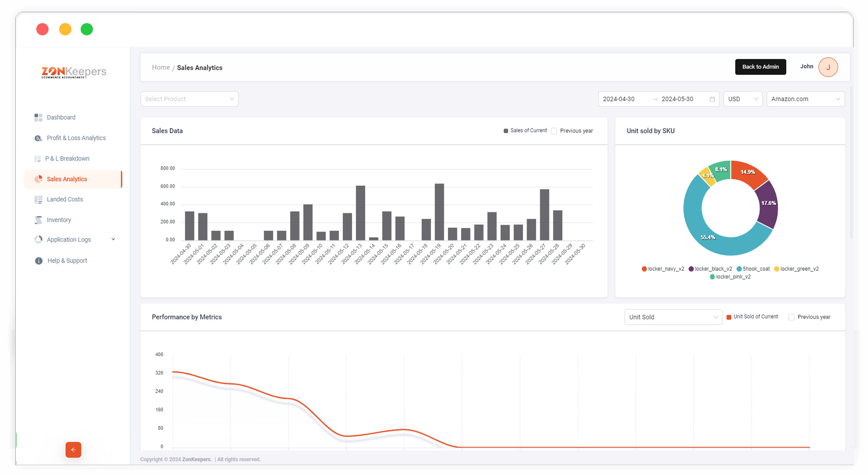Click the P & L Breakdown icon
This screenshot has height=475, width=868.
37,159
